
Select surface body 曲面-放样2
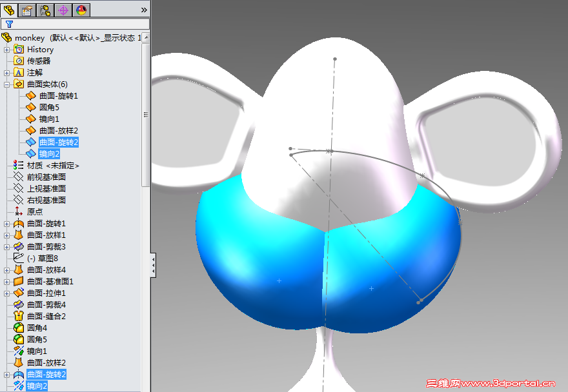pyautogui.click(x=58, y=131)
